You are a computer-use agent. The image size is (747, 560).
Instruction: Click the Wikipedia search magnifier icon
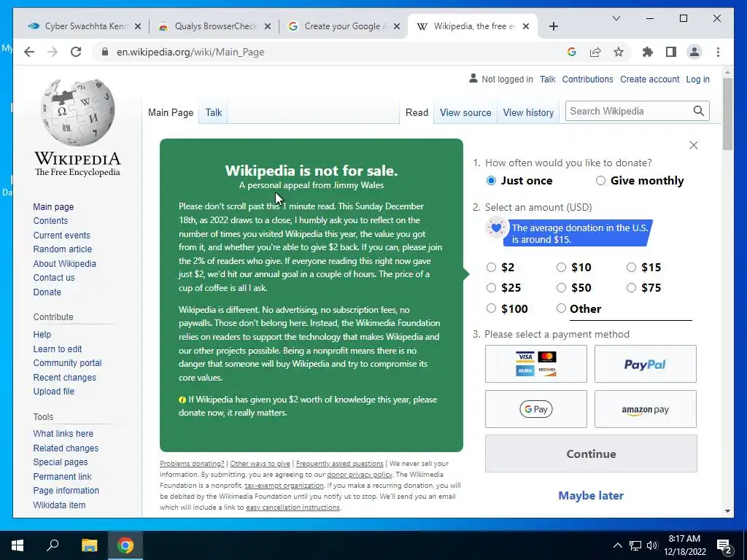coord(698,111)
